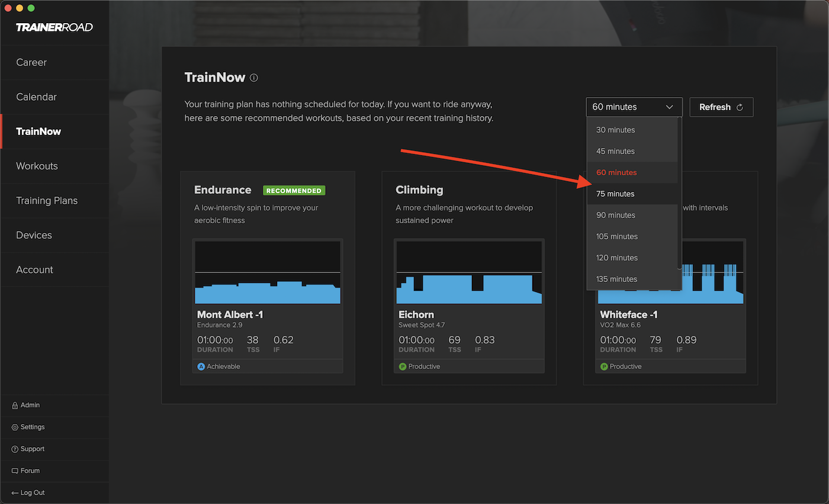829x504 pixels.
Task: Open the Devices page
Action: pos(54,235)
